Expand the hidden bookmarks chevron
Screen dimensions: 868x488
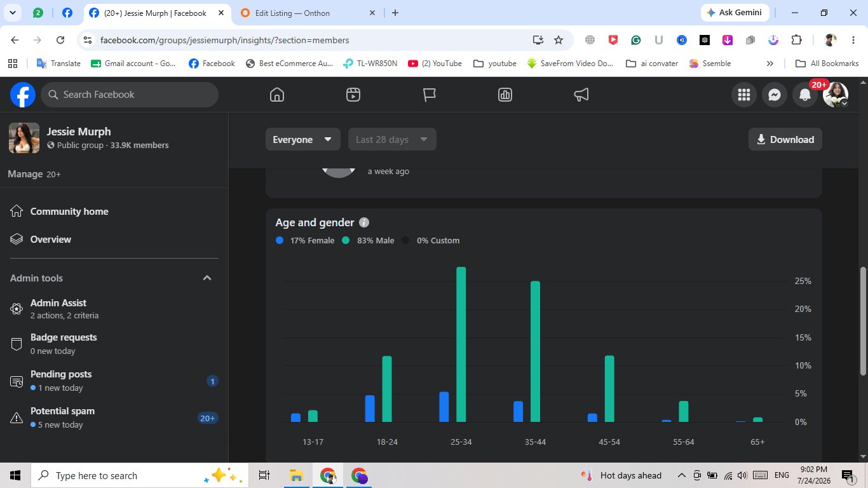click(x=770, y=64)
